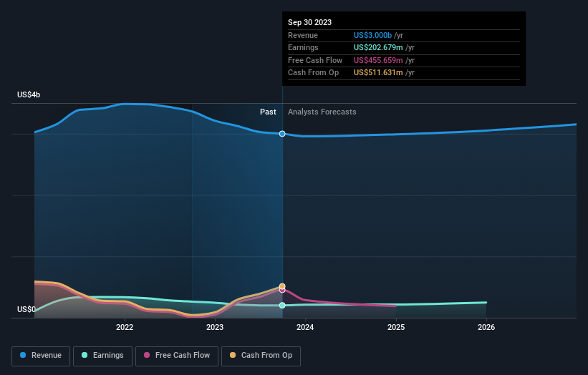Click the 2025 x-axis label
Screen dimensions: 588x375
[x=396, y=327]
